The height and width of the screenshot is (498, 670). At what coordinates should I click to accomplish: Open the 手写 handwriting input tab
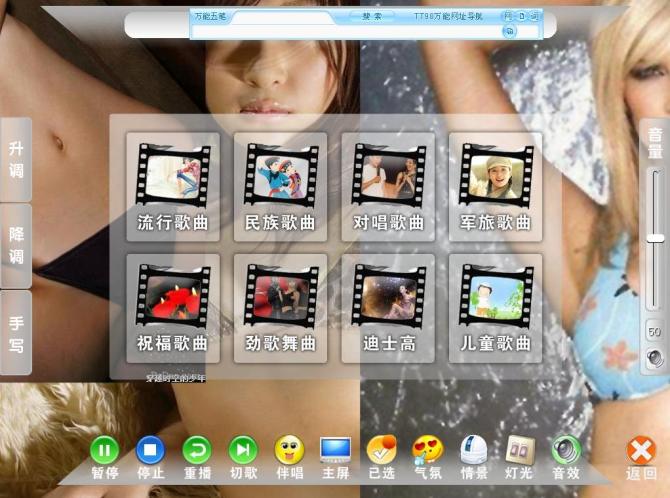pyautogui.click(x=16, y=333)
